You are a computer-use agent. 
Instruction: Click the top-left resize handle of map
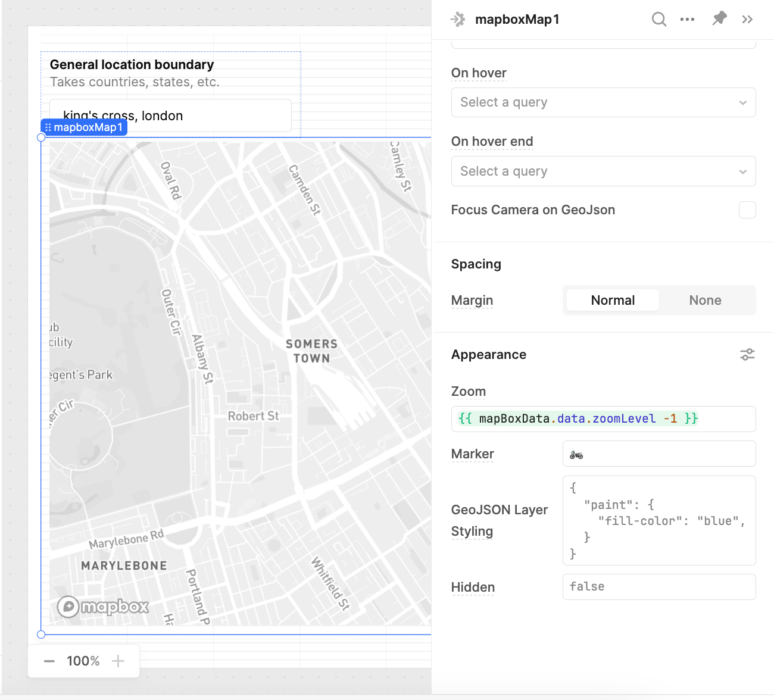click(41, 137)
